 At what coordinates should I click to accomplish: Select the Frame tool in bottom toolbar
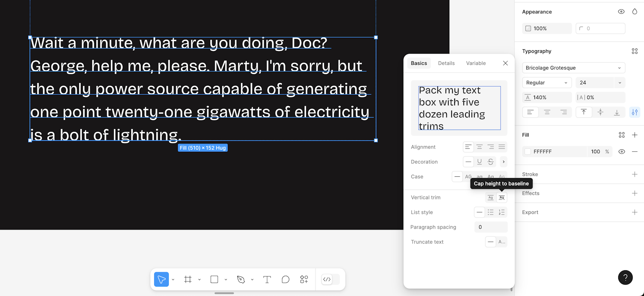[188, 280]
